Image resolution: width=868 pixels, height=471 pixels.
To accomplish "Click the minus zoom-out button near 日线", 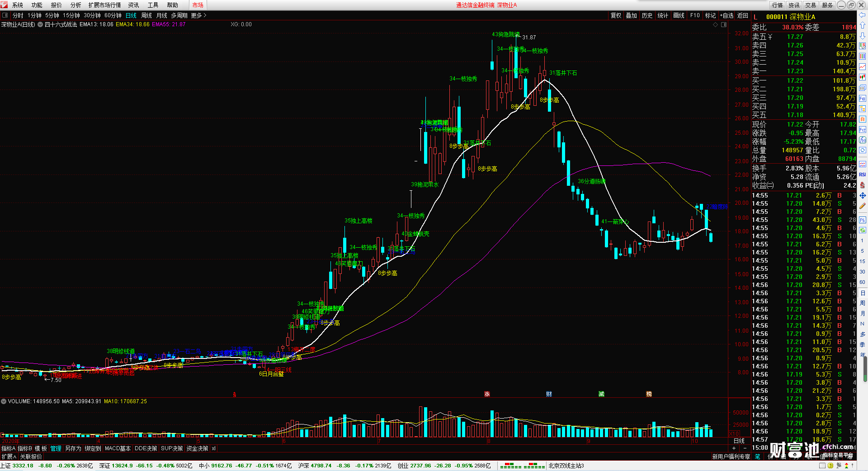I will (x=745, y=448).
